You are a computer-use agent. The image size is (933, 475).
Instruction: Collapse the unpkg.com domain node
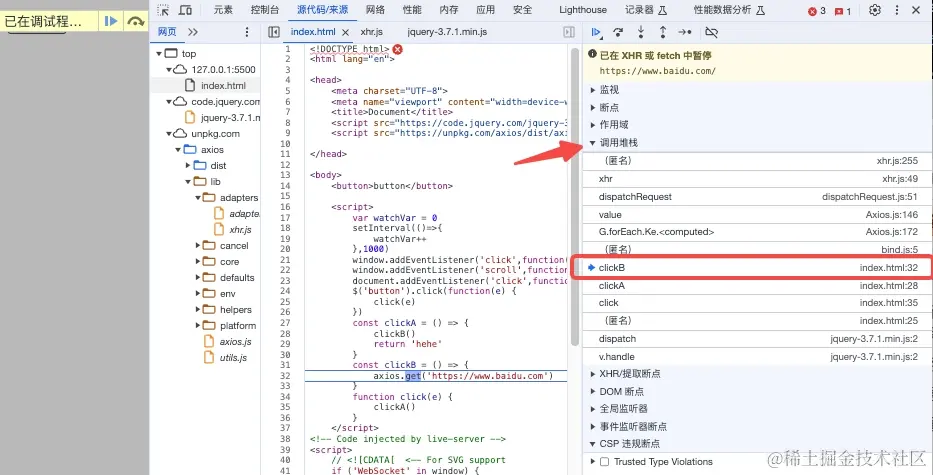(169, 134)
